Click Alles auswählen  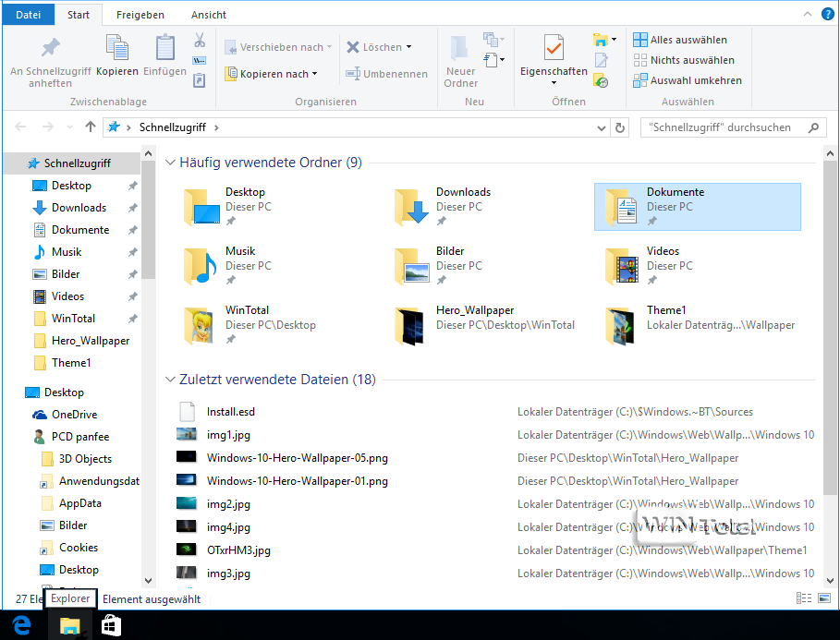pos(680,40)
